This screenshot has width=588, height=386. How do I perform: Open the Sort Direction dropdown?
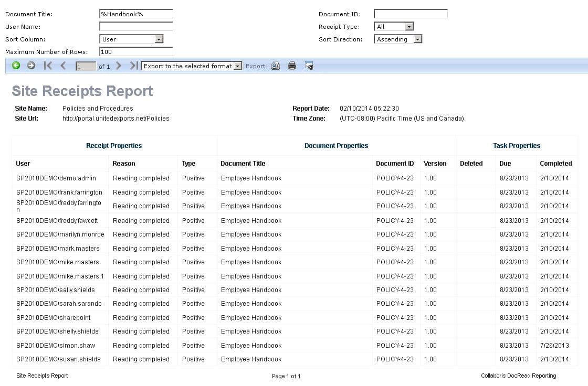click(x=417, y=39)
